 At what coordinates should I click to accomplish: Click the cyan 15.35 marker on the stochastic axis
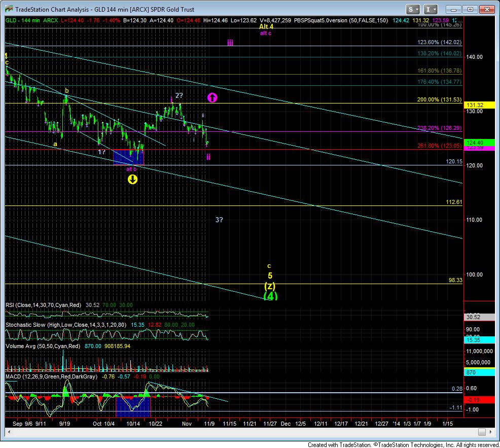(480, 340)
